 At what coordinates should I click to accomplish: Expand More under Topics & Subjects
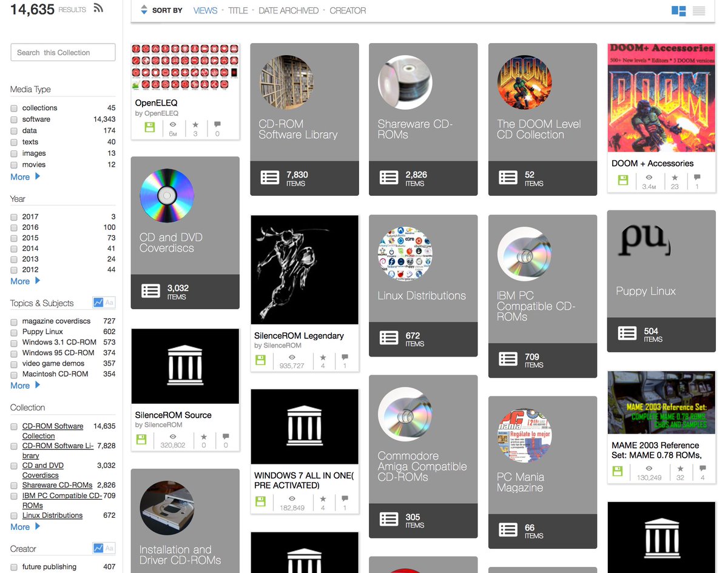pos(25,386)
